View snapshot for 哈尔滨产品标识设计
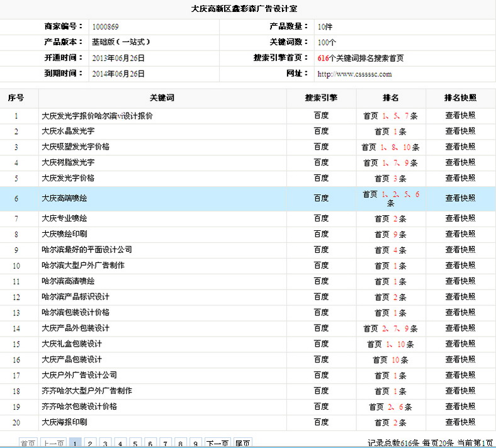The image size is (496, 448). tap(460, 297)
